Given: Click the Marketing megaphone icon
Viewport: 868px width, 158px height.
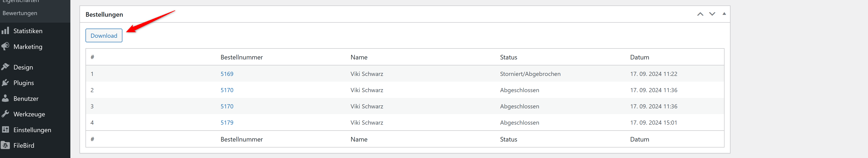Looking at the screenshot, I should coord(6,47).
